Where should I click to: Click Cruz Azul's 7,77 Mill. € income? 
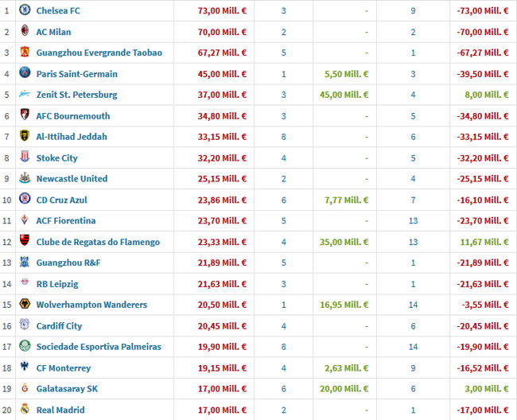pos(346,200)
